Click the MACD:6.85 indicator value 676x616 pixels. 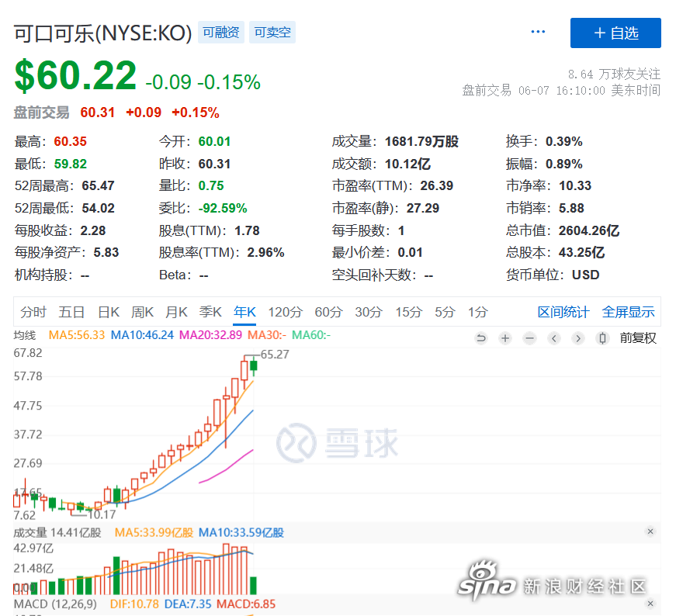click(x=246, y=604)
